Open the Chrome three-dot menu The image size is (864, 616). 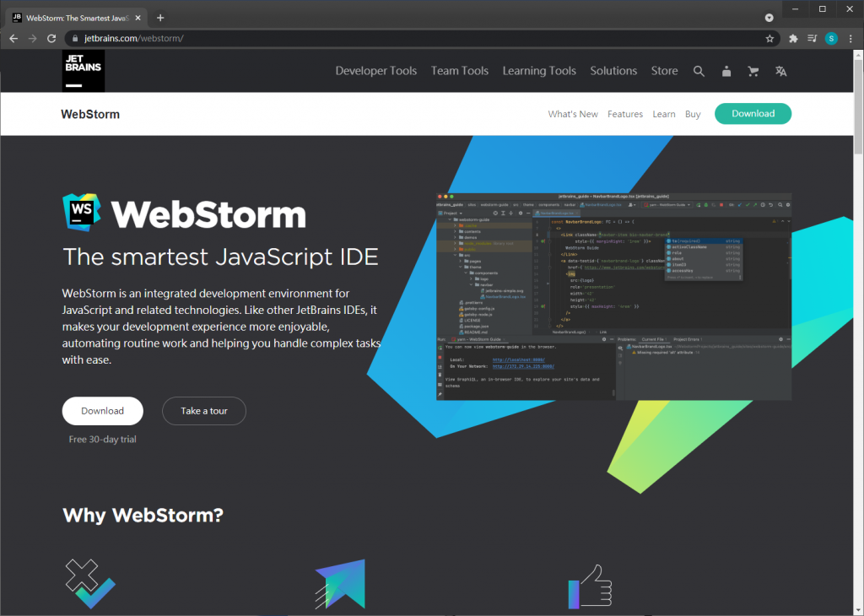coord(850,39)
